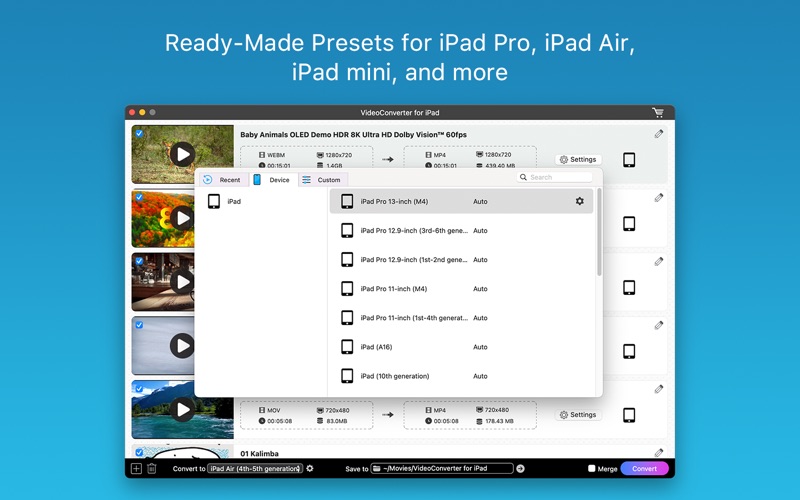The image size is (800, 500).
Task: Open the Convert to device dropdown
Action: (x=255, y=468)
